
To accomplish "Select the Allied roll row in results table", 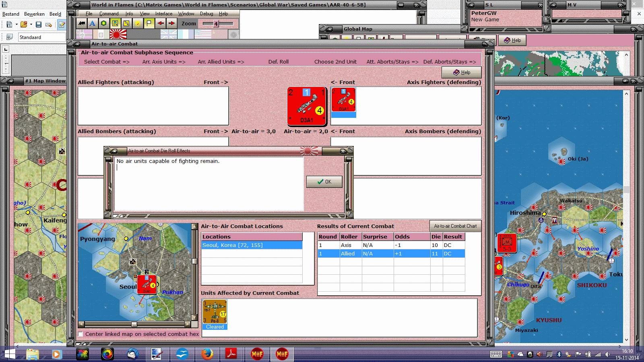I will click(391, 254).
